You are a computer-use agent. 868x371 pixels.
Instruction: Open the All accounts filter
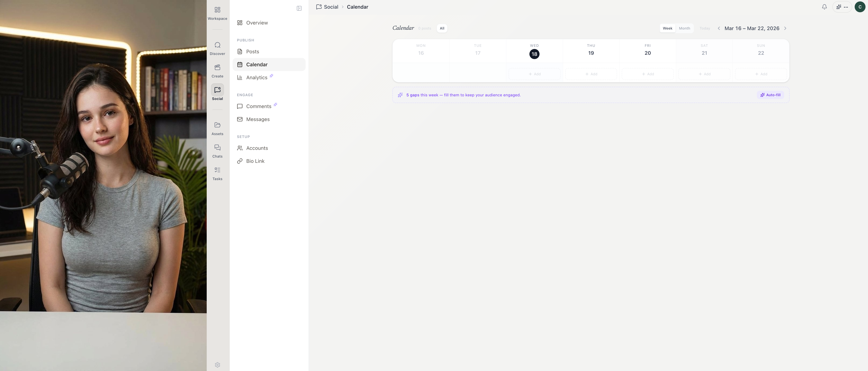(442, 28)
